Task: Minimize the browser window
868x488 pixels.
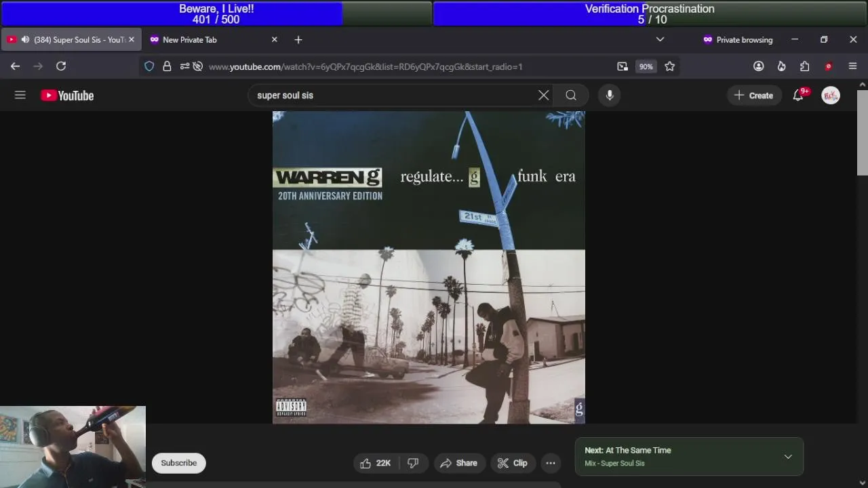Action: [795, 40]
